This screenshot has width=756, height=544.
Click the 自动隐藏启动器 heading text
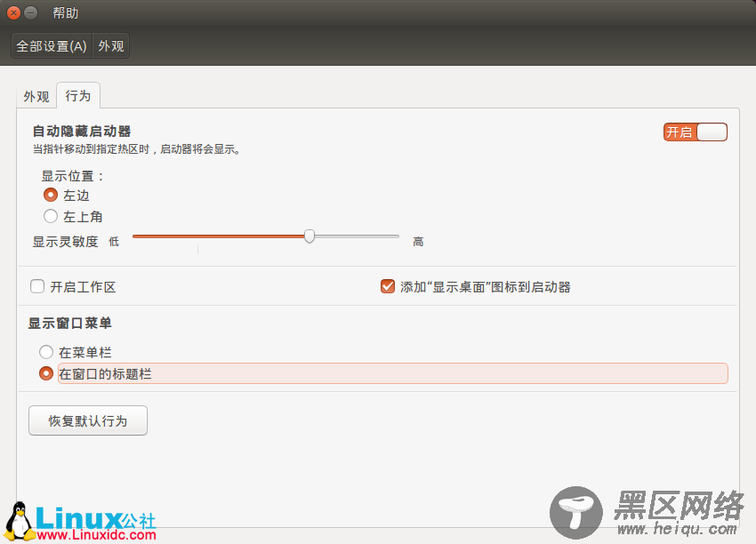coord(82,131)
